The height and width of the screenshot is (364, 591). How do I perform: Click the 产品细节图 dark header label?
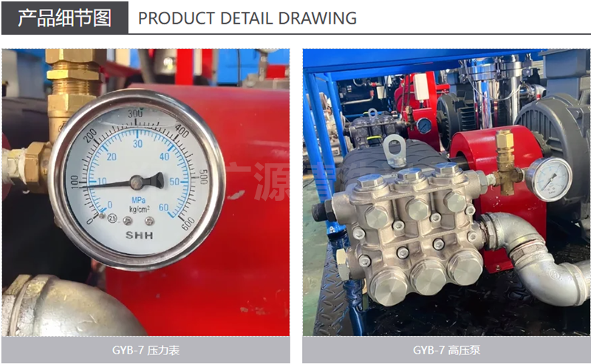pos(65,18)
